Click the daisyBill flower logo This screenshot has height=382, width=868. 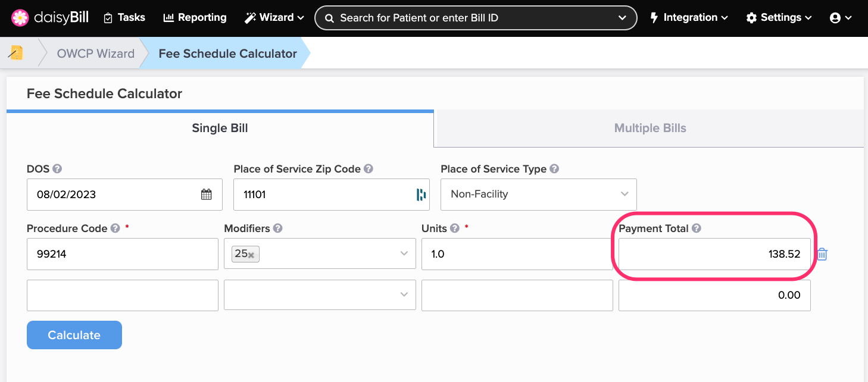tap(20, 18)
